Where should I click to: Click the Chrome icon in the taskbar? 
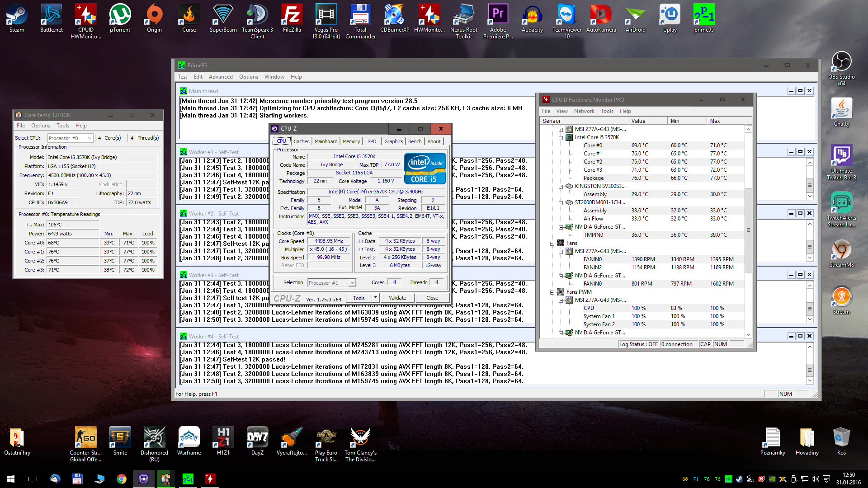tap(122, 479)
